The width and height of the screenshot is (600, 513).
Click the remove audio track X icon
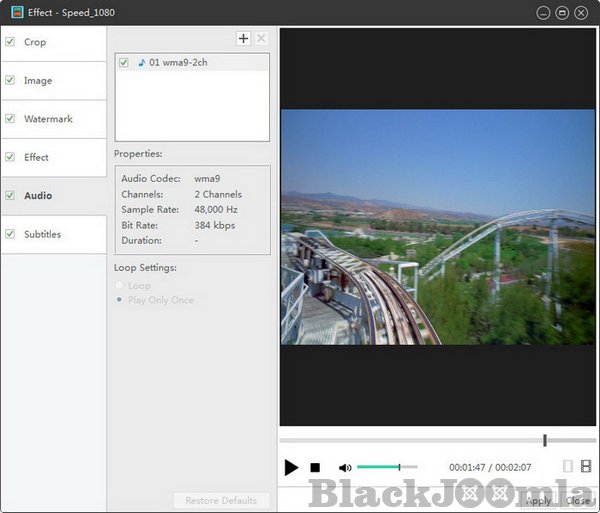tap(261, 39)
